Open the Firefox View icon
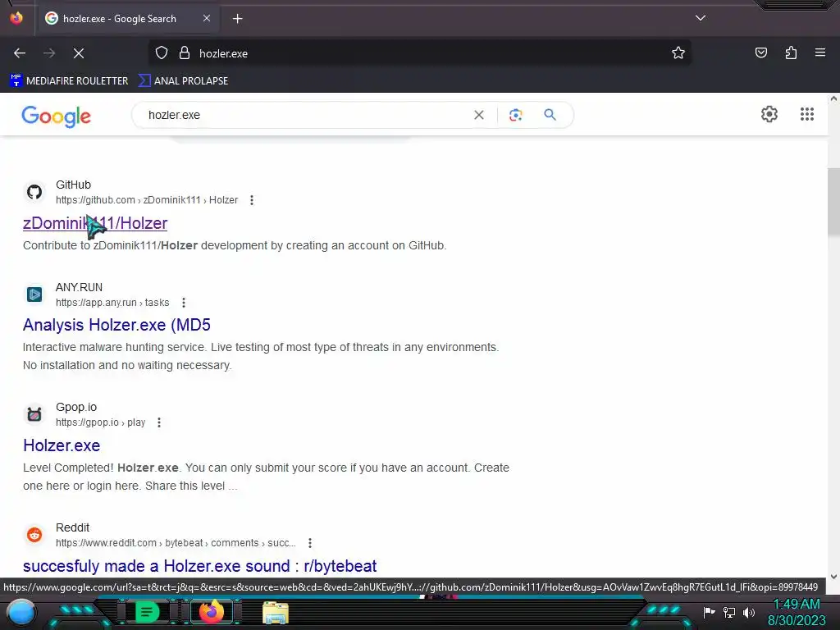 click(x=16, y=18)
